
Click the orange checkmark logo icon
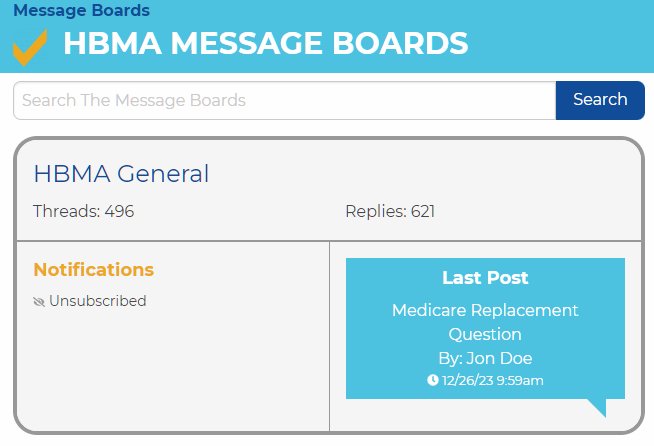[x=30, y=47]
